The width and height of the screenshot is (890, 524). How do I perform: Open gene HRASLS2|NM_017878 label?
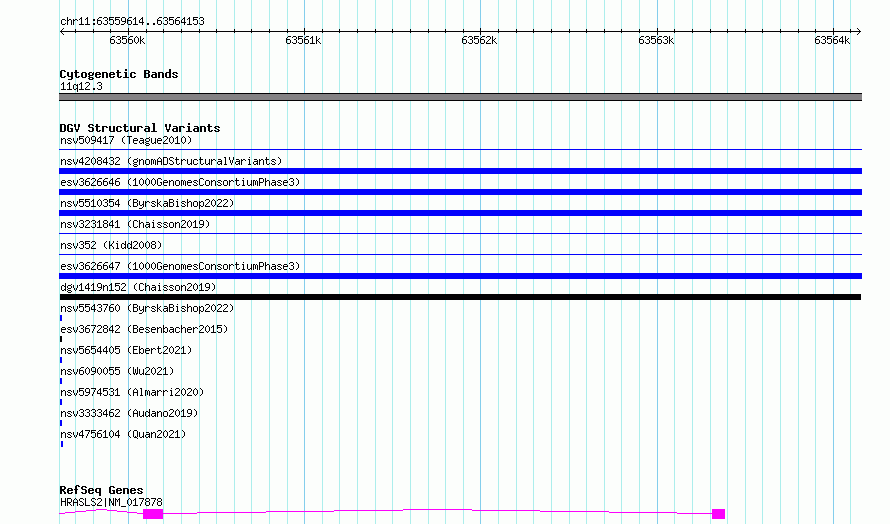(x=111, y=502)
